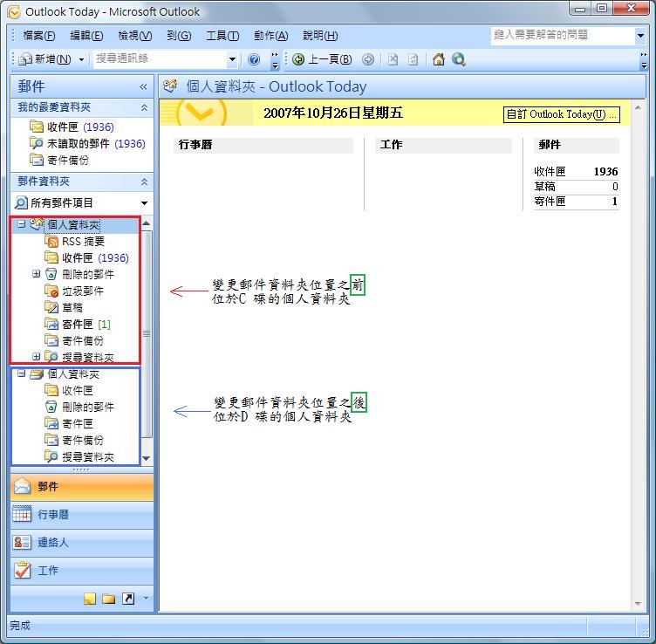Click the 個人資料夾 header icon
This screenshot has height=644, width=656.
171,86
